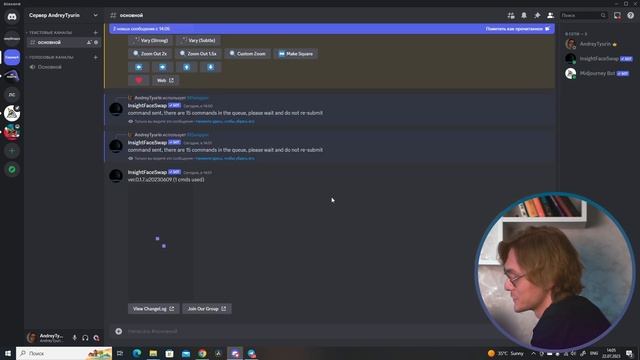
Task: Click the Add a Server plus icon
Action: coord(12,151)
